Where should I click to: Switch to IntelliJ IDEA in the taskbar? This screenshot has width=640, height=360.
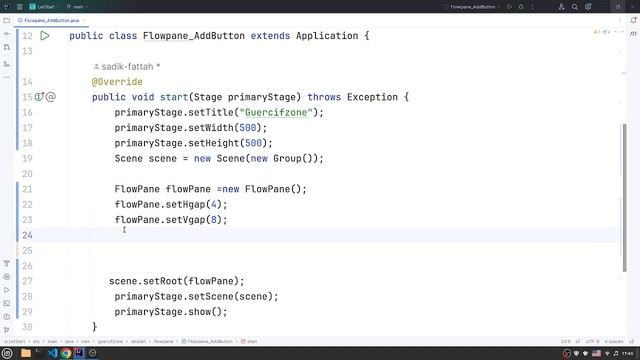[79, 353]
